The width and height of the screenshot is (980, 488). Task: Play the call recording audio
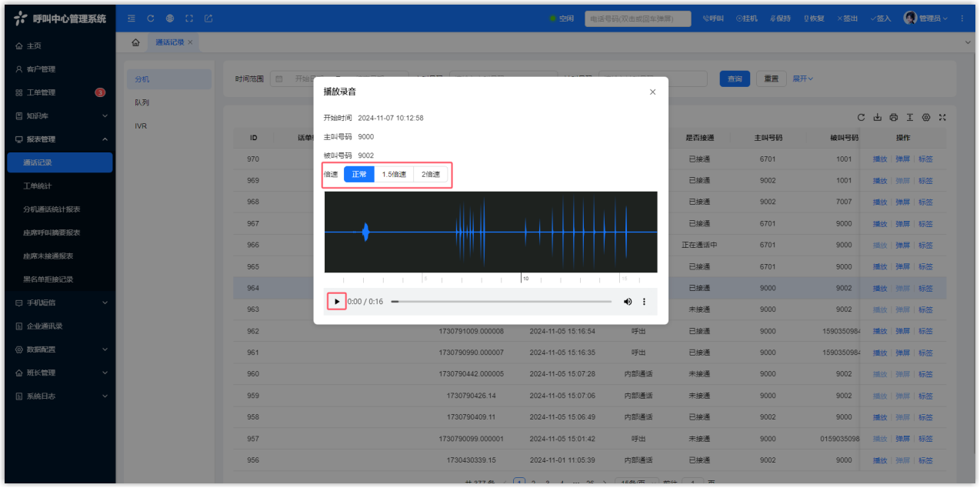[x=336, y=302]
